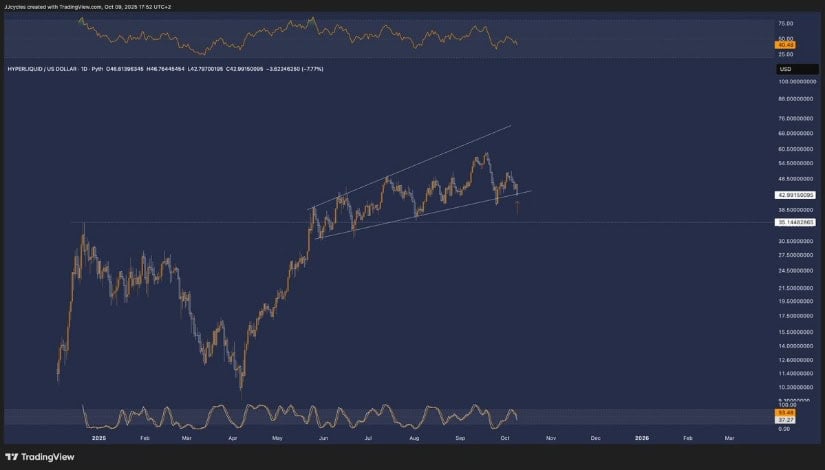Click the small arrow marker below the wedge
This screenshot has height=470, width=825.
point(517,207)
